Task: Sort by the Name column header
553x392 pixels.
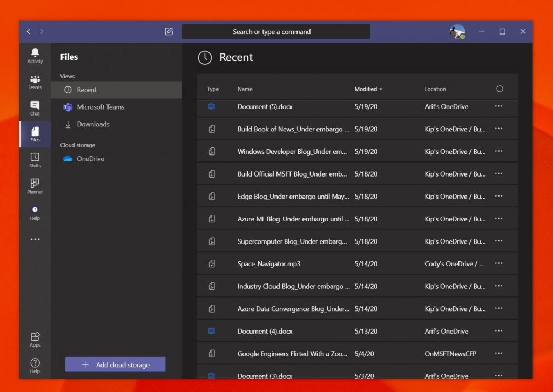Action: tap(245, 89)
